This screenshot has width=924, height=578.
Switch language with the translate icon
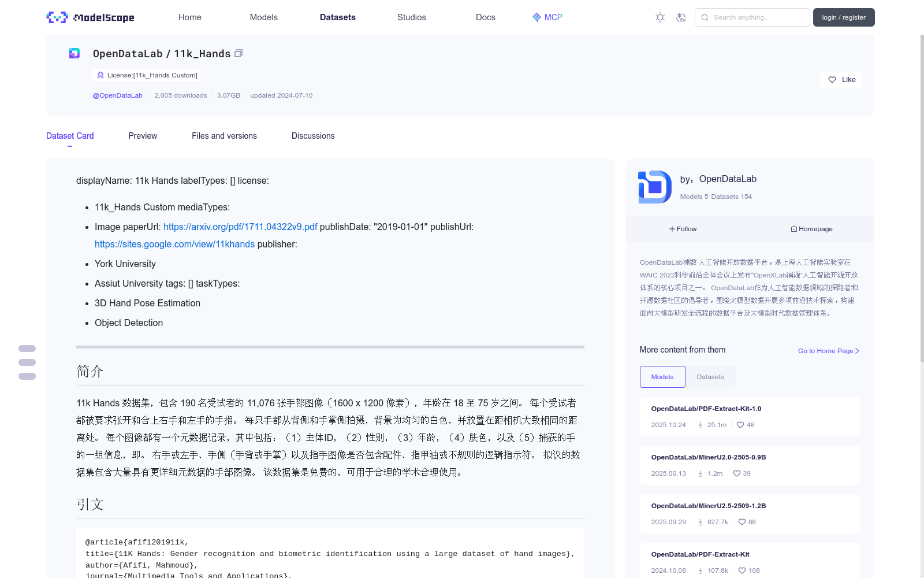(681, 17)
